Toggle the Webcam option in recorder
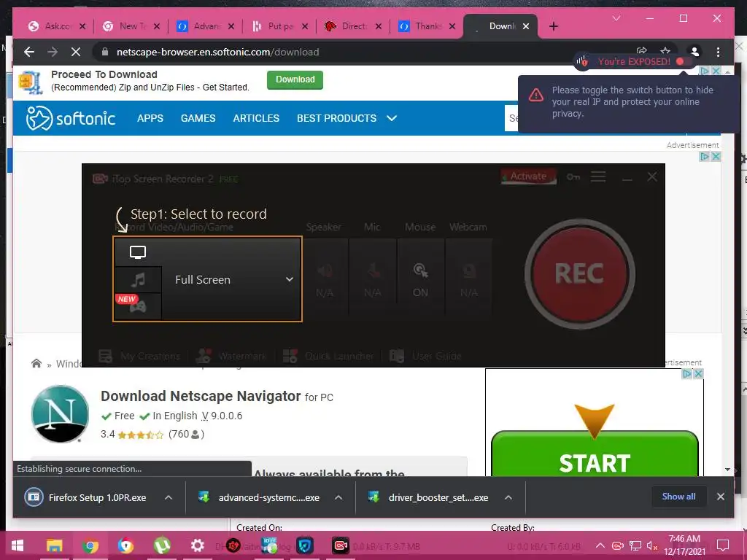The image size is (747, 560). point(469,278)
